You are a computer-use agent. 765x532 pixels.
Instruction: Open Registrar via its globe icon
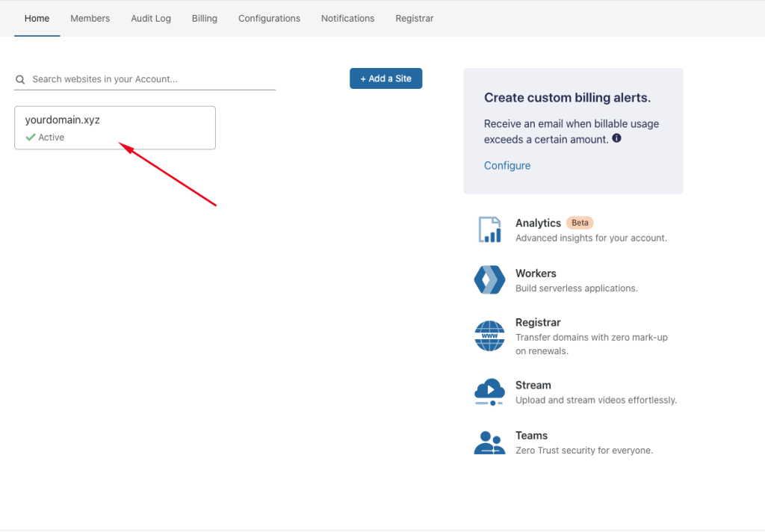coord(489,335)
